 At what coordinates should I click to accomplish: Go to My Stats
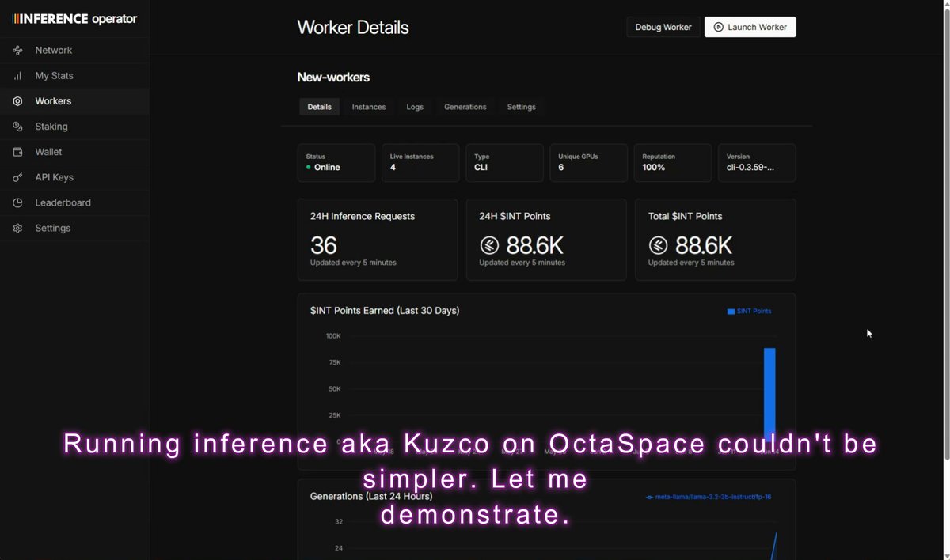pyautogui.click(x=74, y=76)
